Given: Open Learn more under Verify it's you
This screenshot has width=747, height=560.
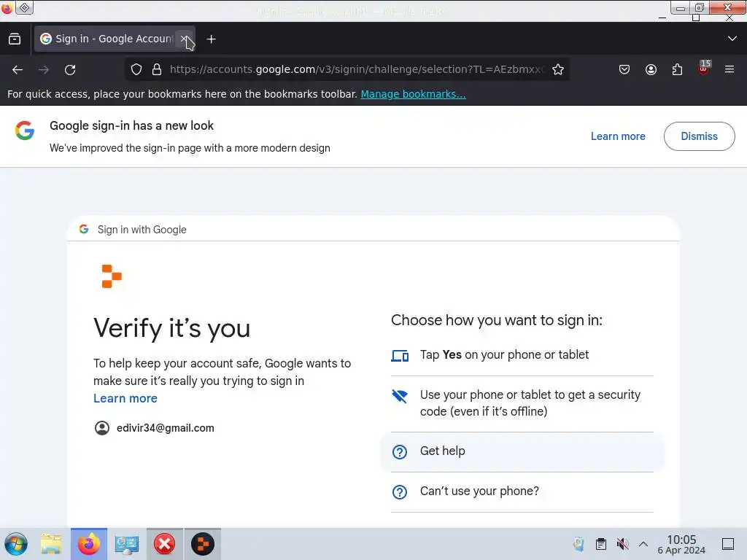Looking at the screenshot, I should (125, 398).
